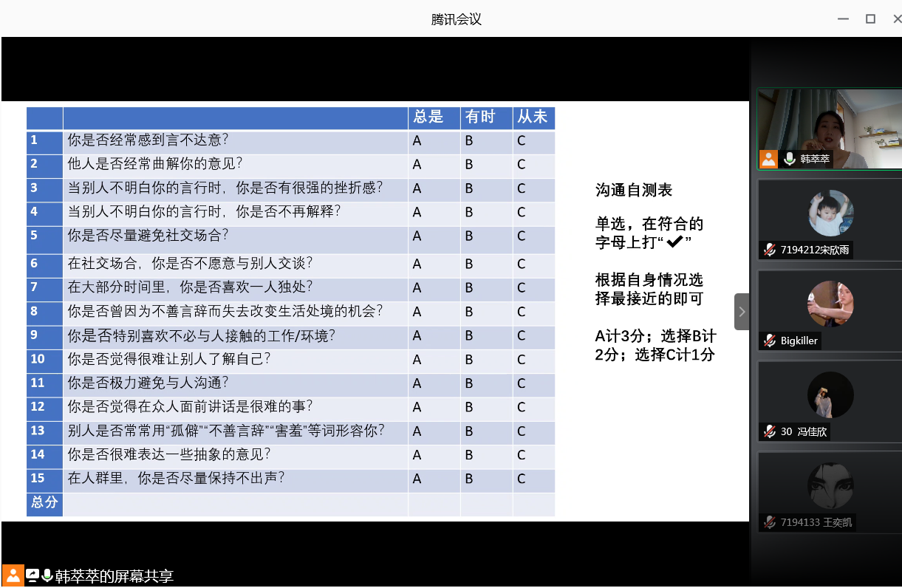This screenshot has height=588, width=902.
Task: Click question '在人群里,你是否尽量保持不出声?'
Action: 176,479
